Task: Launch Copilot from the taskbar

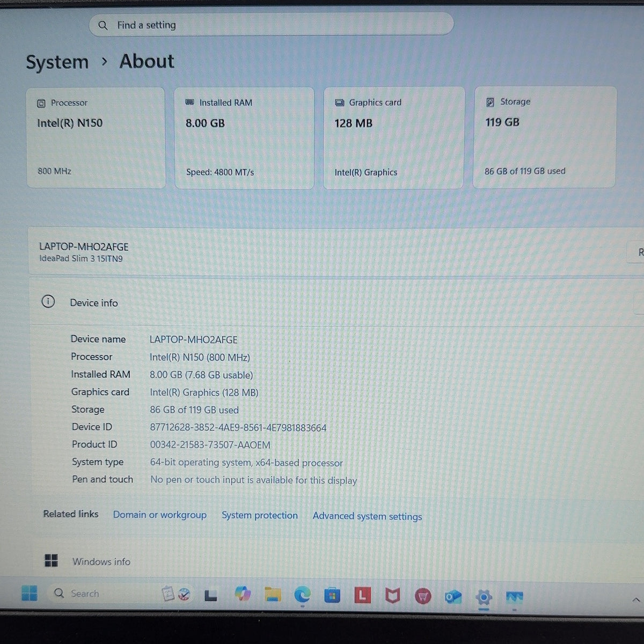Action: [243, 594]
